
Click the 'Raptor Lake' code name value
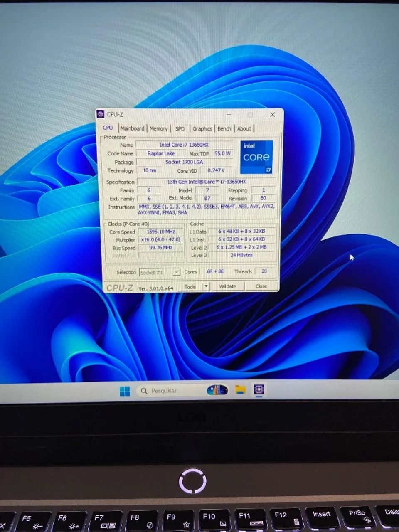[x=161, y=153]
